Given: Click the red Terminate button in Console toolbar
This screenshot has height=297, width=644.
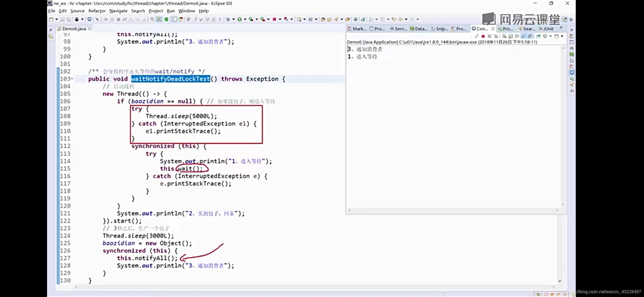Looking at the screenshot, I should pos(483,36).
